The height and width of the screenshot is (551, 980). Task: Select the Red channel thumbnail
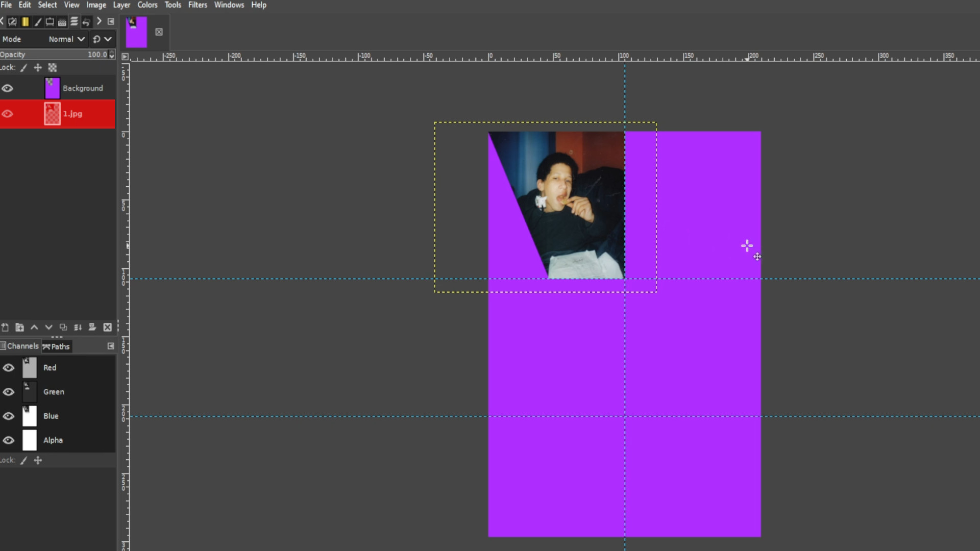[x=30, y=367]
